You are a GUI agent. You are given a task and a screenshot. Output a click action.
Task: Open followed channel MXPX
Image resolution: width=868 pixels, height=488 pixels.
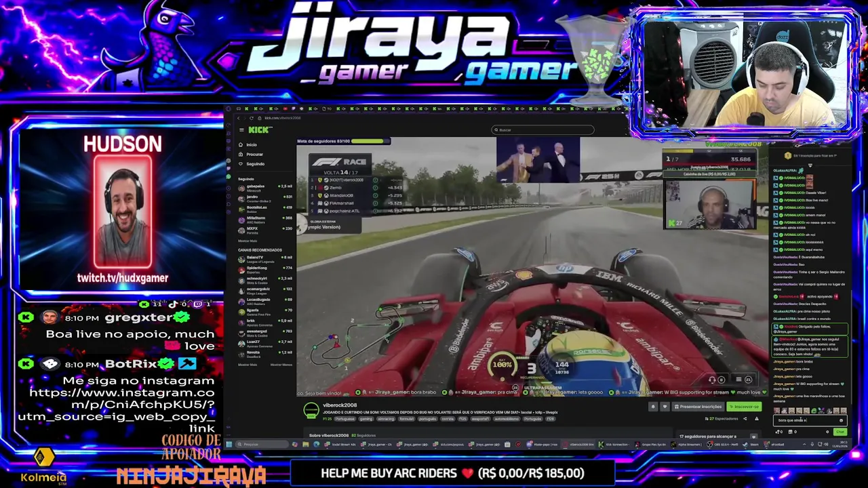(265, 230)
